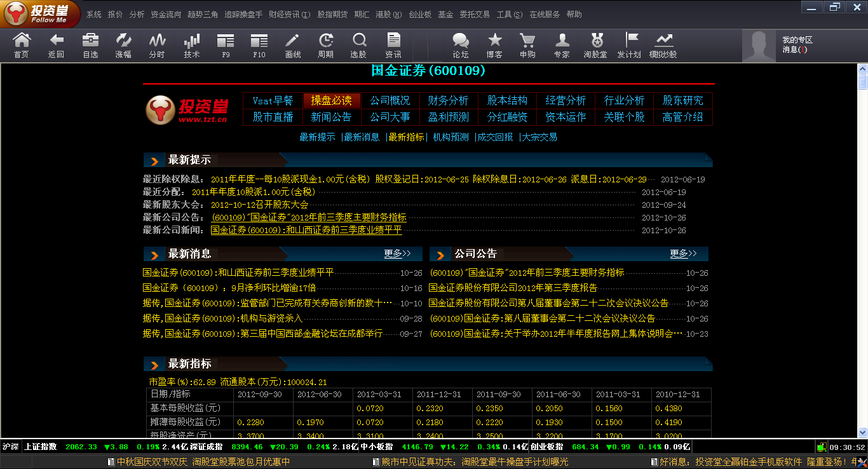The image size is (868, 469).
Task: Switch to the 新闻公告 tab
Action: (332, 117)
